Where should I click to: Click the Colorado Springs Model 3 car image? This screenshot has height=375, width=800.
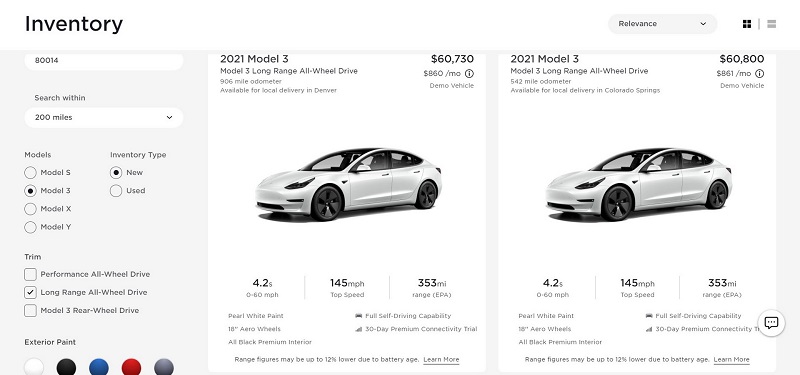click(x=638, y=184)
